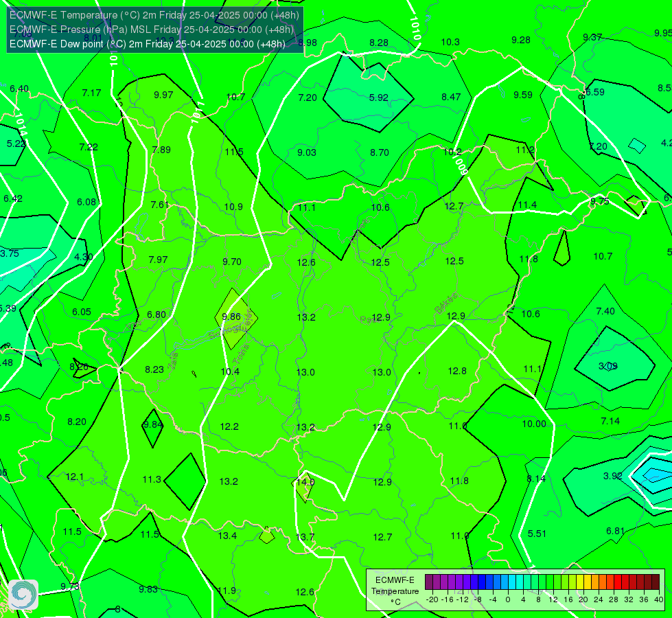Click the 13.7 temperature value
Screen dimensions: 672x618
tap(305, 537)
